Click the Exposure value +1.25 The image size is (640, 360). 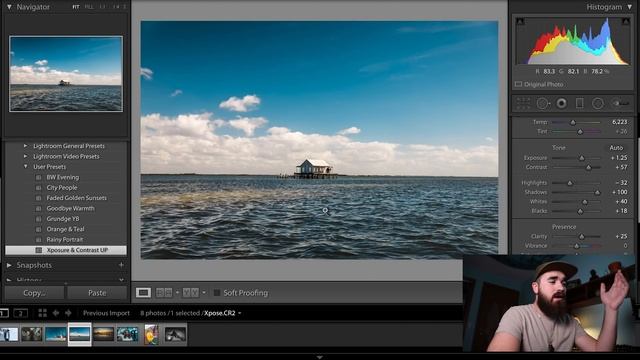tap(619, 158)
